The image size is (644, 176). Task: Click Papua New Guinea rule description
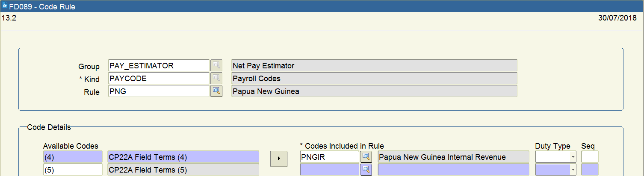click(x=374, y=91)
